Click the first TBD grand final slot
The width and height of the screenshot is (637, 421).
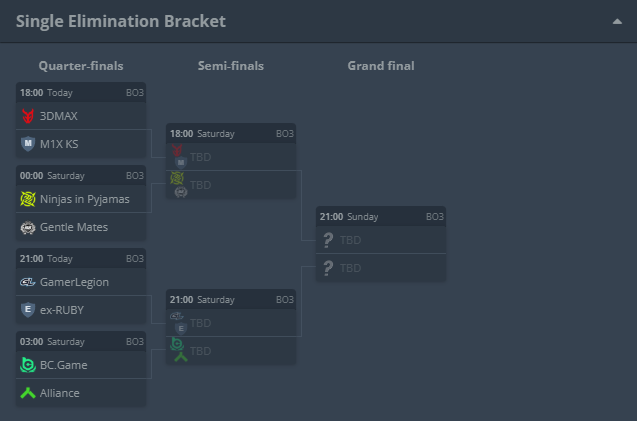[x=381, y=240]
